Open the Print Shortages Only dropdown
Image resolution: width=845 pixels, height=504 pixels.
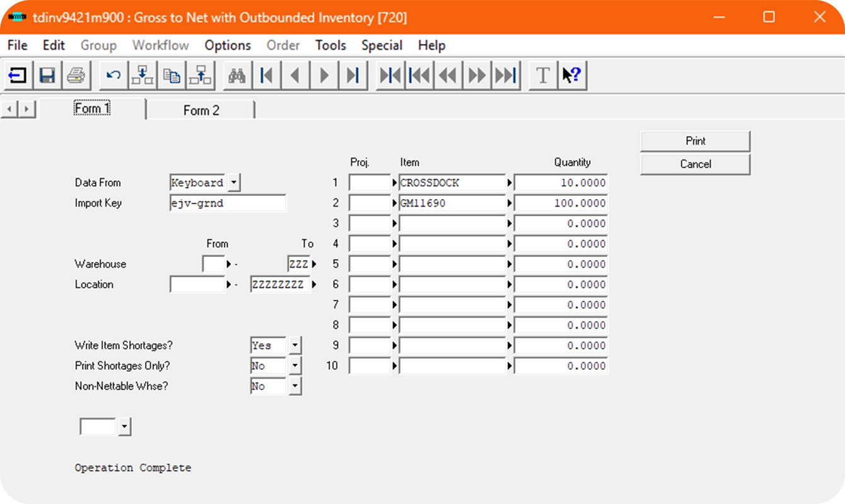point(295,365)
